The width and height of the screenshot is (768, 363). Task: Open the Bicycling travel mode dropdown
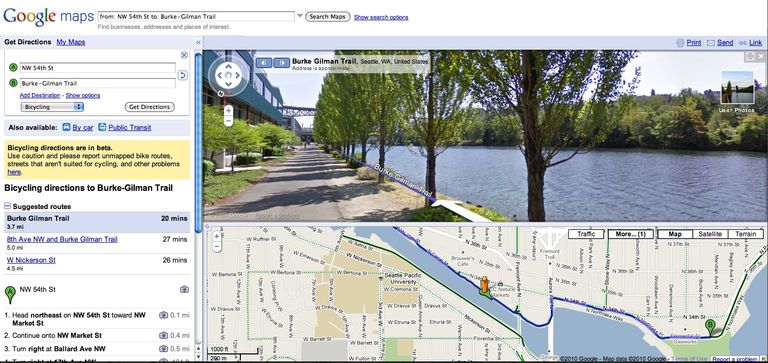(x=52, y=107)
